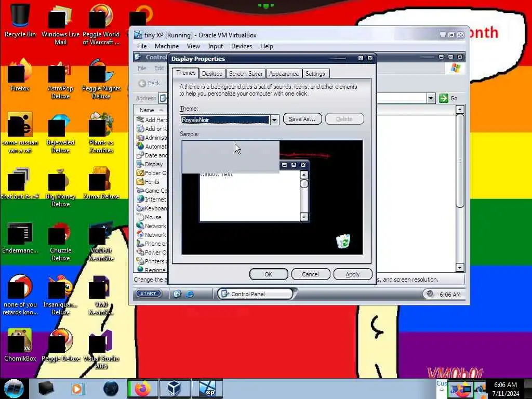
Task: Open Peggle Nights Deluxe shortcut
Action: (x=101, y=79)
